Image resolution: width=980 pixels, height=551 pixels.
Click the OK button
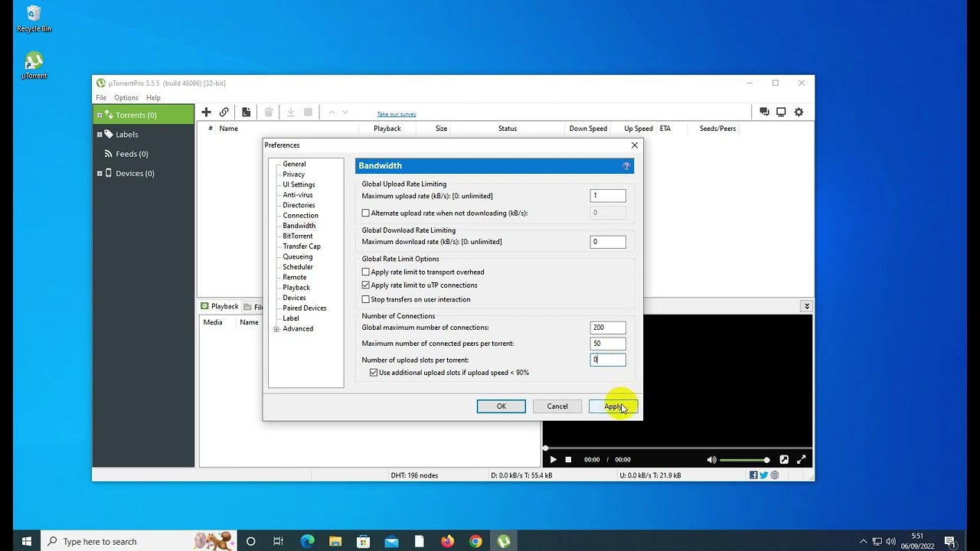[501, 406]
